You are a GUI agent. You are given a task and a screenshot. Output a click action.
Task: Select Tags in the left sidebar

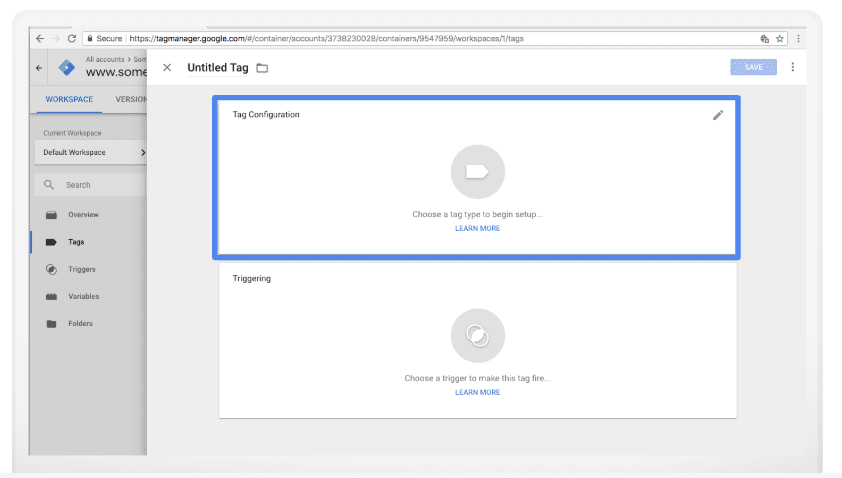pos(76,242)
